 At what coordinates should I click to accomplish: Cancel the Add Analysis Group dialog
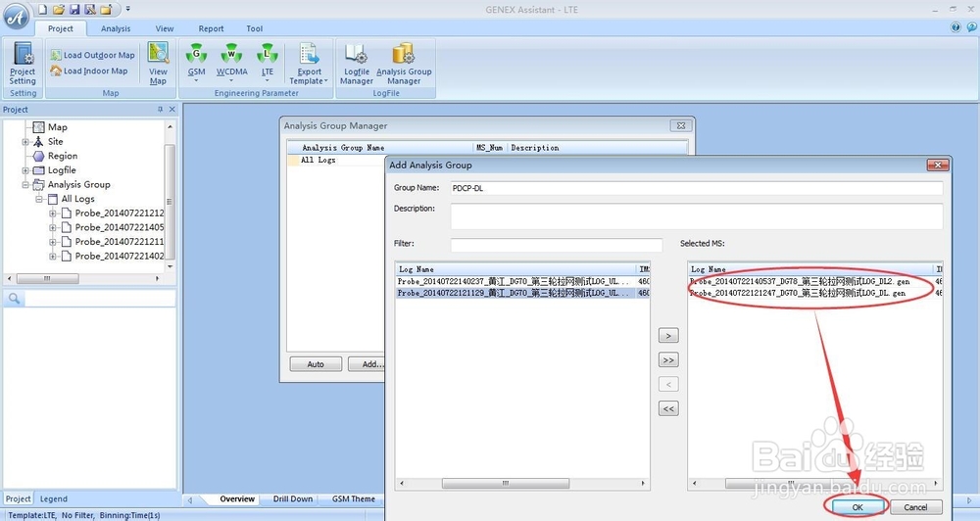(915, 507)
